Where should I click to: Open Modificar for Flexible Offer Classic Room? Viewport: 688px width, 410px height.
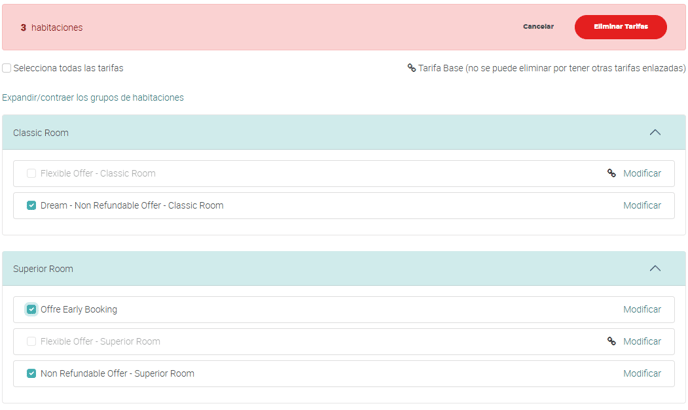(642, 173)
